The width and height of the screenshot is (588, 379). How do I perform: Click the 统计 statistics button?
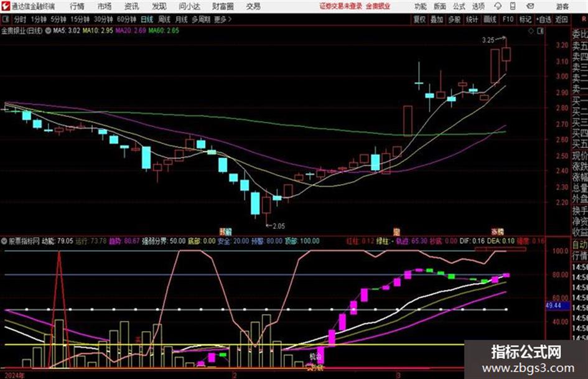click(472, 19)
